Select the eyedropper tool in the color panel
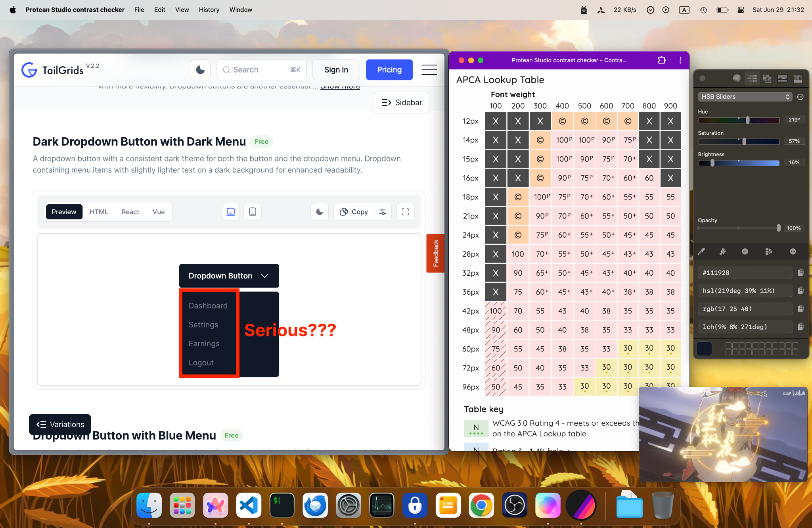812x528 pixels. click(x=702, y=252)
